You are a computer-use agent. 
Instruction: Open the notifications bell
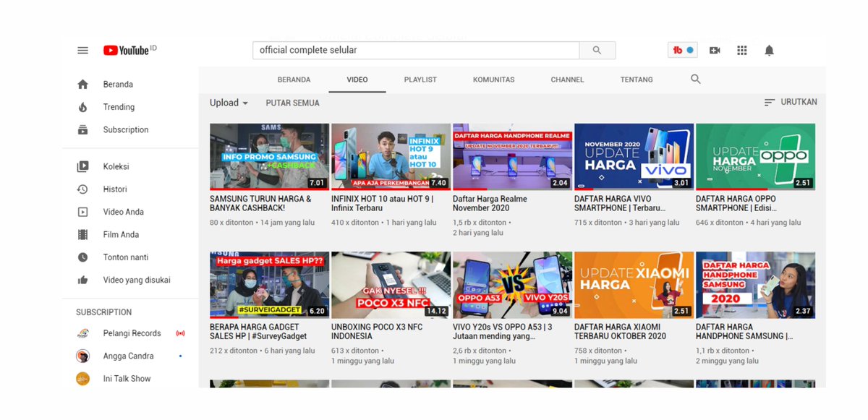pos(769,50)
